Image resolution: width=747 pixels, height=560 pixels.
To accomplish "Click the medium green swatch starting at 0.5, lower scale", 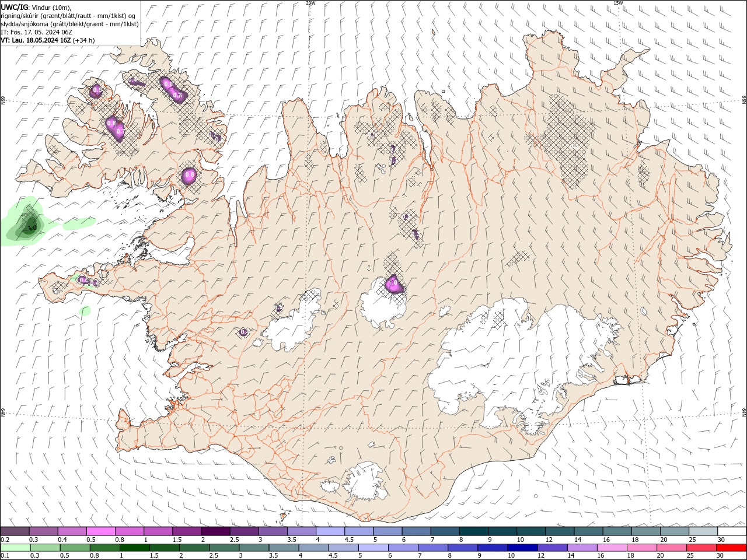I will (x=75, y=548).
